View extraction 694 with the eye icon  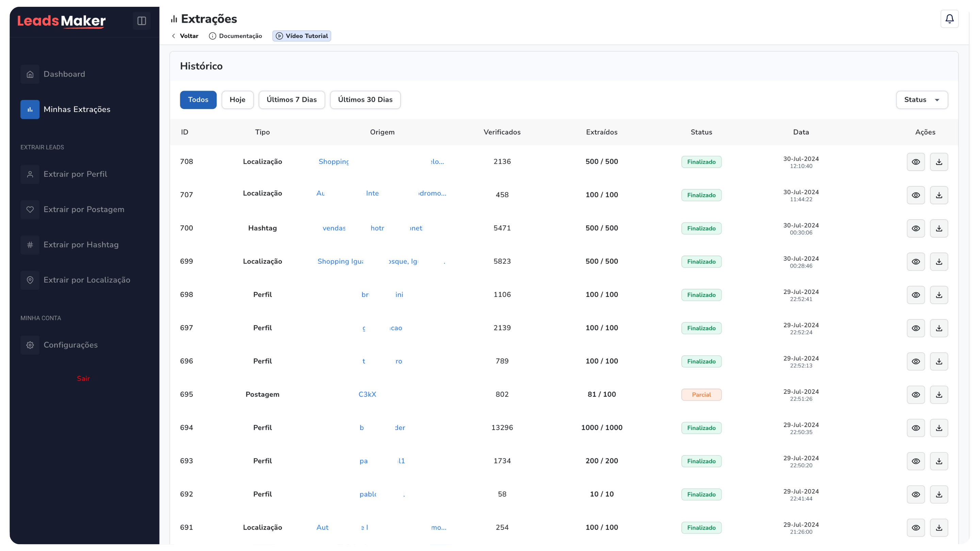pos(915,428)
